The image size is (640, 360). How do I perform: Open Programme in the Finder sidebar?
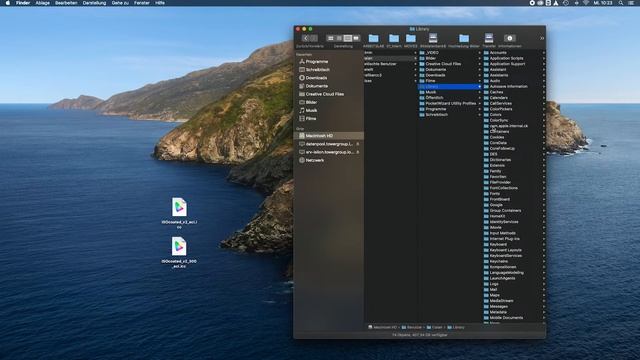coord(313,62)
